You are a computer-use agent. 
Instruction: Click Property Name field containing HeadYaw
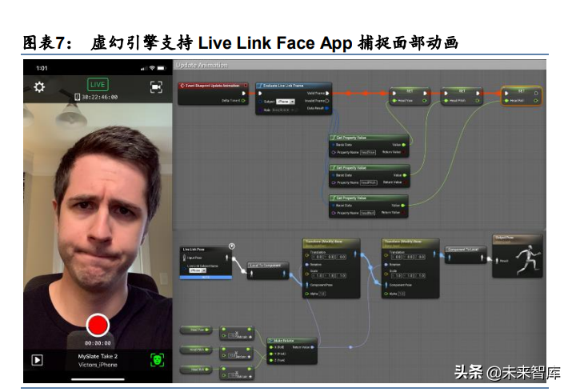(368, 152)
